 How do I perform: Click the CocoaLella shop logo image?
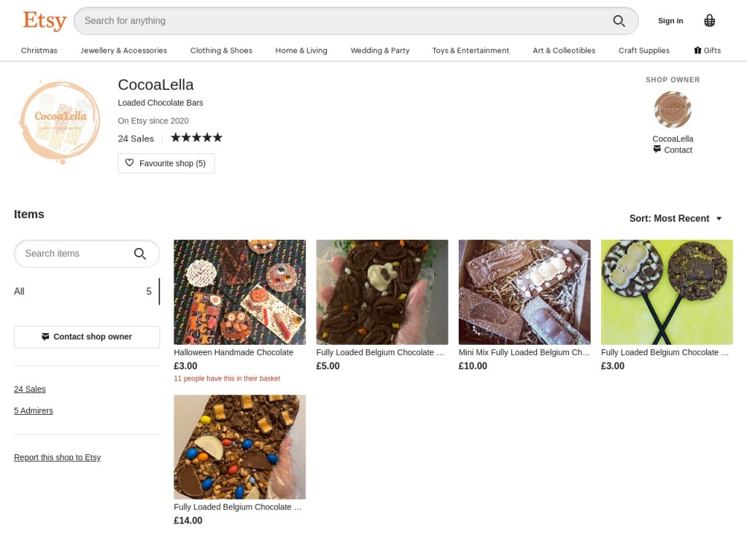[x=60, y=120]
